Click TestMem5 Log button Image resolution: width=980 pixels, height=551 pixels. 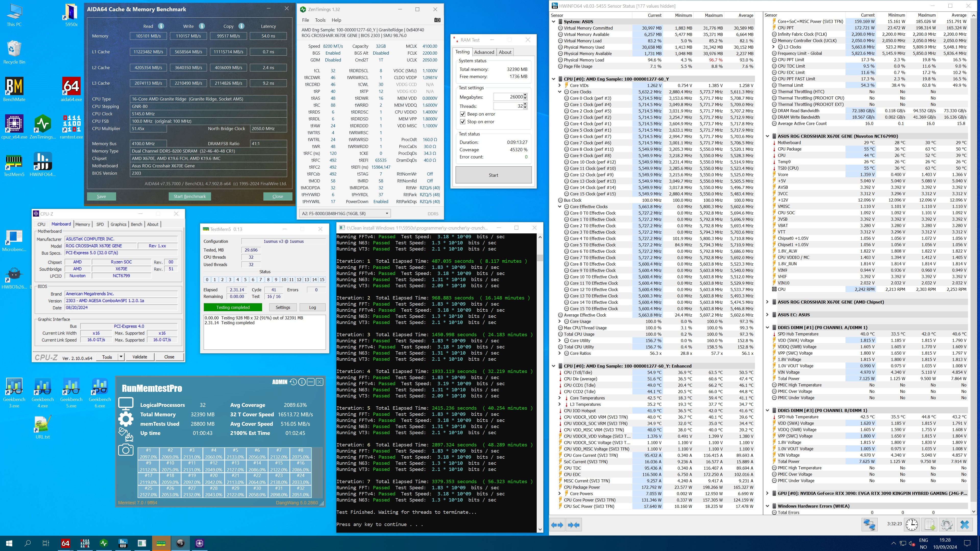(312, 307)
